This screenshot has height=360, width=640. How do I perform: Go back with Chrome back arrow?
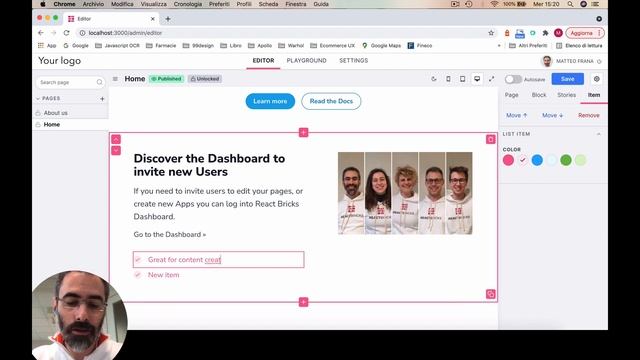click(40, 33)
